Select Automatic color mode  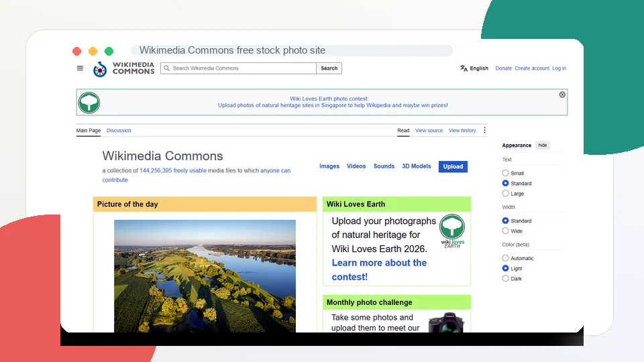point(505,258)
